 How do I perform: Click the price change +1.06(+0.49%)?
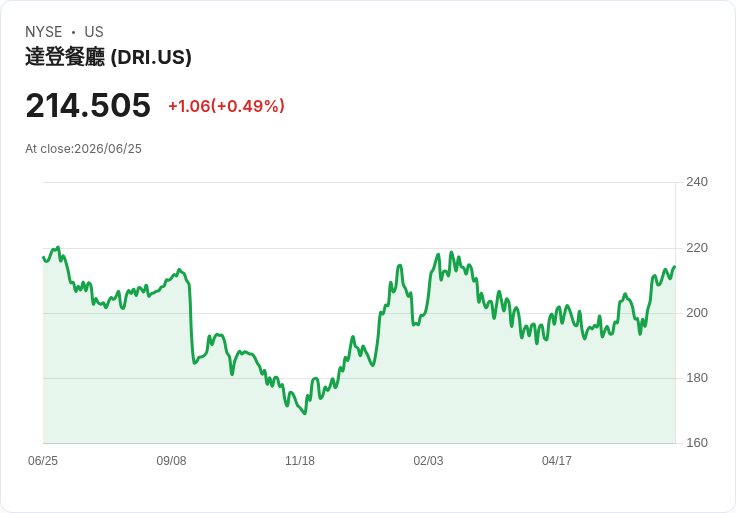point(226,106)
